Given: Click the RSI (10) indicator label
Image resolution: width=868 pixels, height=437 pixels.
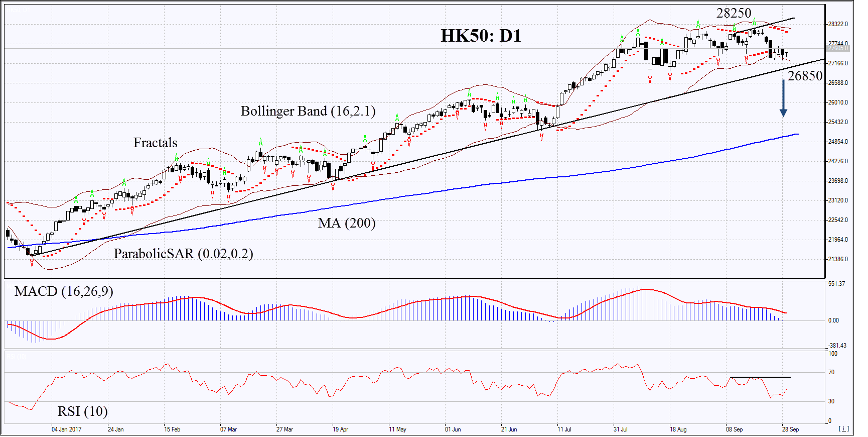Looking at the screenshot, I should pos(82,411).
